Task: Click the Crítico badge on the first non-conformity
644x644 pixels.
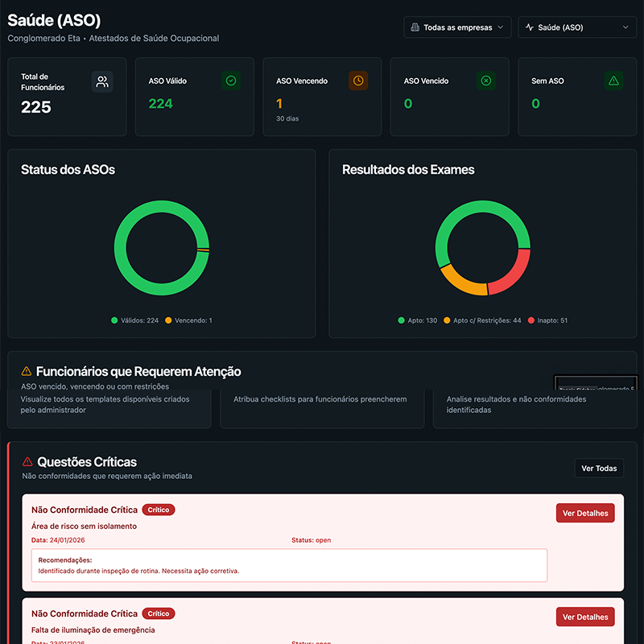Action: (159, 510)
